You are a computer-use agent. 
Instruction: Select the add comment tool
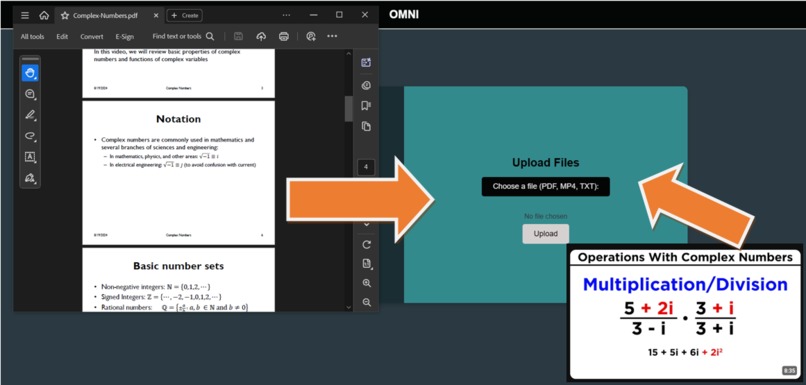pyautogui.click(x=30, y=94)
